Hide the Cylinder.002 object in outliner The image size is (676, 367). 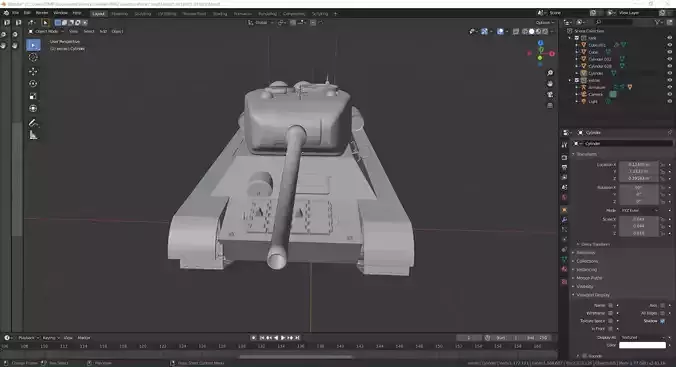pos(670,59)
